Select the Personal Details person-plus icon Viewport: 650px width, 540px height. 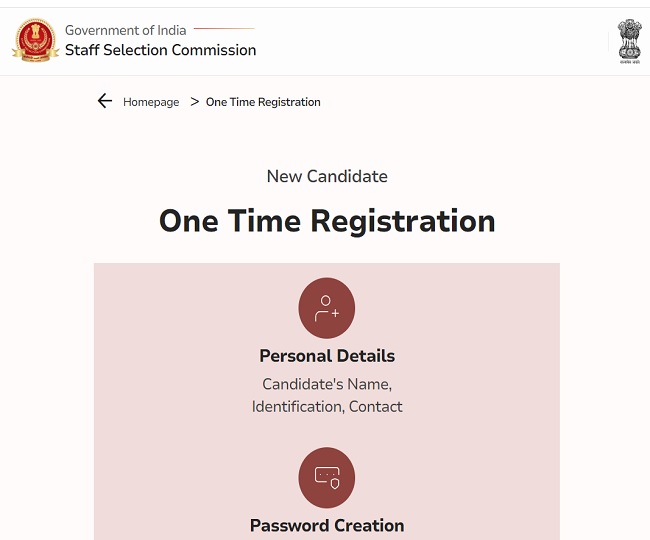[327, 308]
